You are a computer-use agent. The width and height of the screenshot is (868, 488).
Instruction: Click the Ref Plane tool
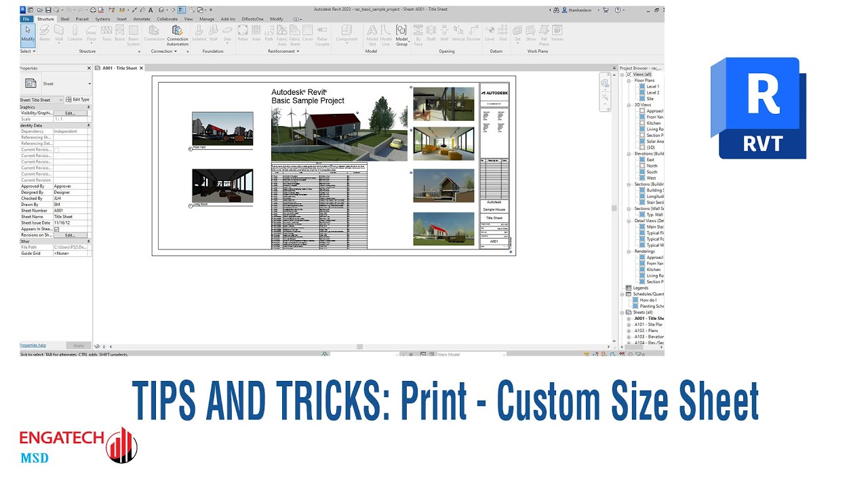(x=544, y=35)
